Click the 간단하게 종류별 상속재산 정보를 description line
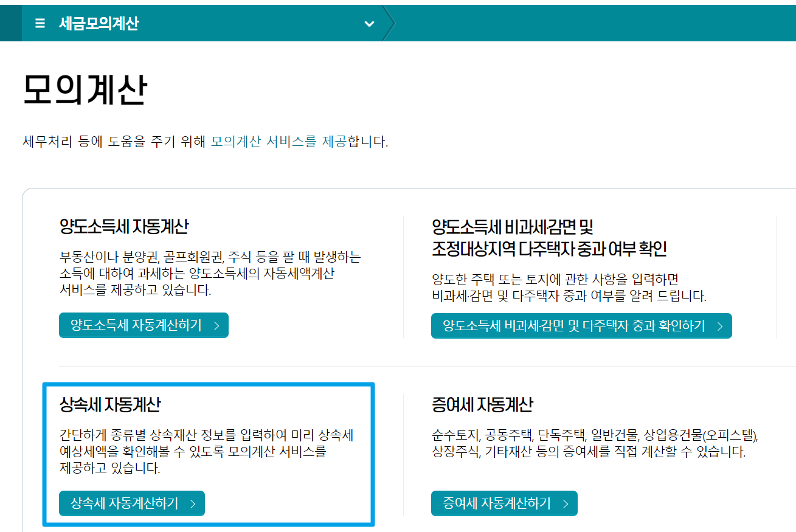Image resolution: width=796 pixels, height=532 pixels. [x=207, y=435]
